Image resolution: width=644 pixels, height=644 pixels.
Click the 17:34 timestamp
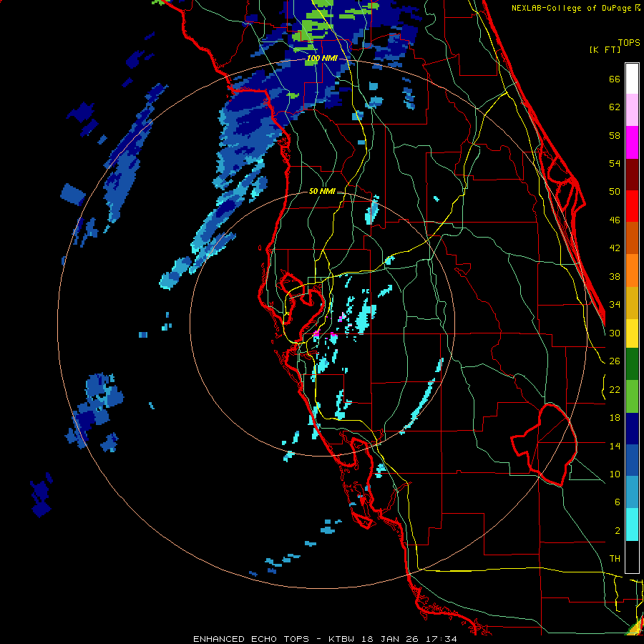point(441,639)
